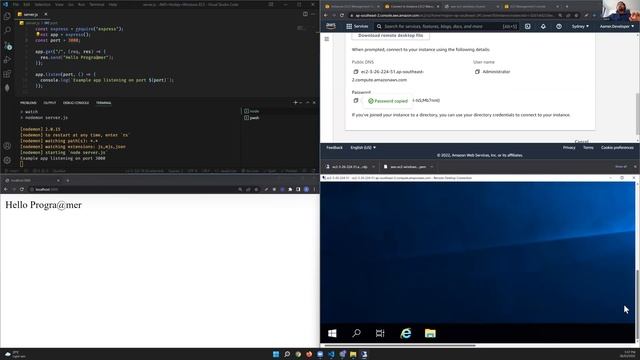Image resolution: width=640 pixels, height=360 pixels.
Task: Reload the localhost browser page
Action: (22, 189)
